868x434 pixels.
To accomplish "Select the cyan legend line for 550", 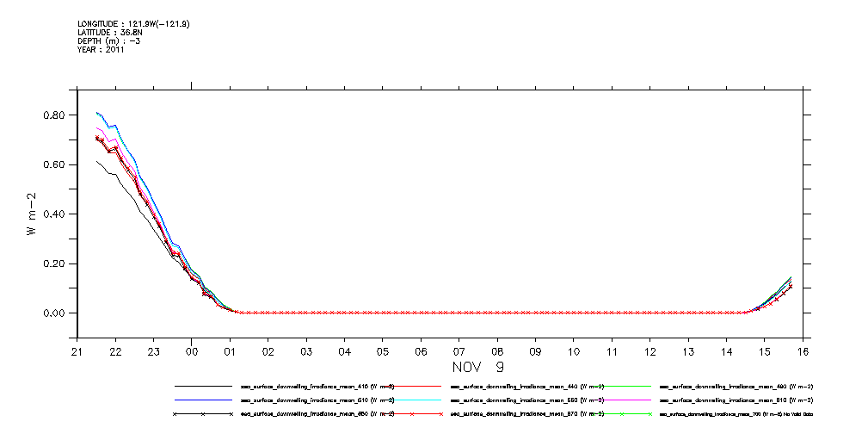I will 412,400.
